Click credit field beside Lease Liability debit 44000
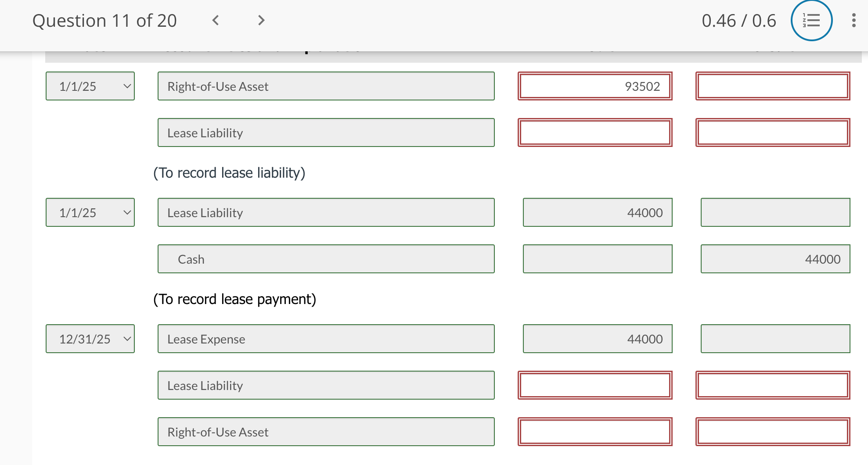The width and height of the screenshot is (868, 465). click(x=775, y=212)
